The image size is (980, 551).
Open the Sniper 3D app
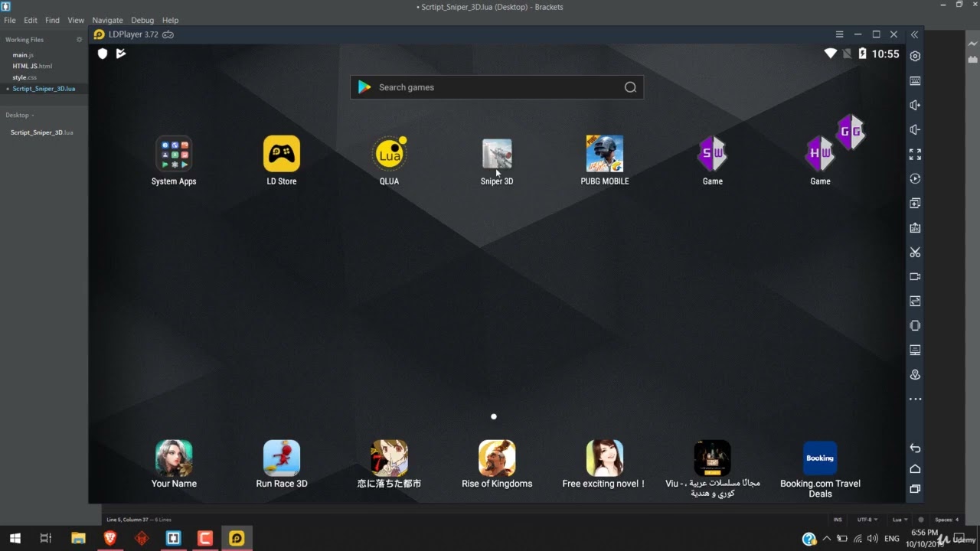(x=497, y=161)
